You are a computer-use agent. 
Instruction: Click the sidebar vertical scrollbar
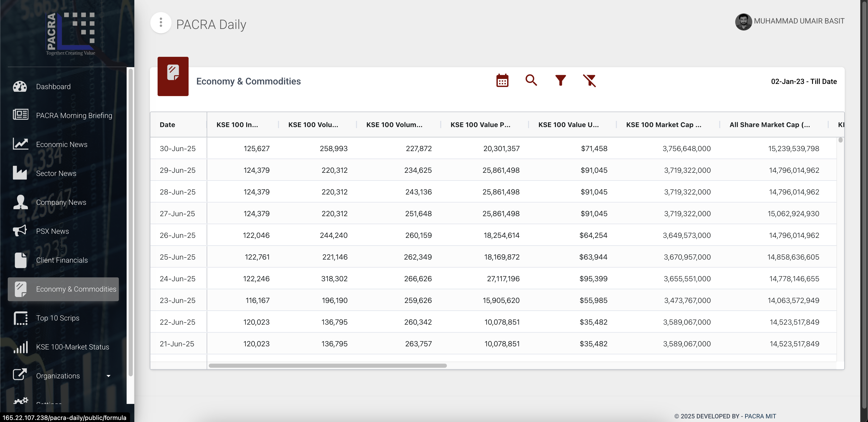[130, 222]
